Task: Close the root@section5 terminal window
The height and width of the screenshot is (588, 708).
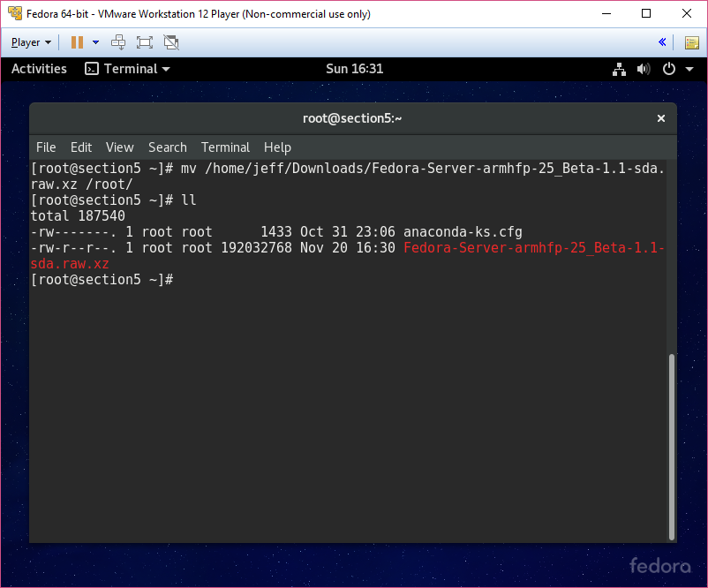Action: [661, 118]
